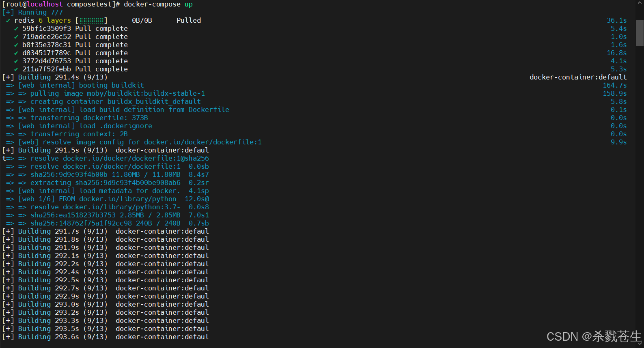Click 'load build definition from Dockerfile' line

tap(118, 110)
